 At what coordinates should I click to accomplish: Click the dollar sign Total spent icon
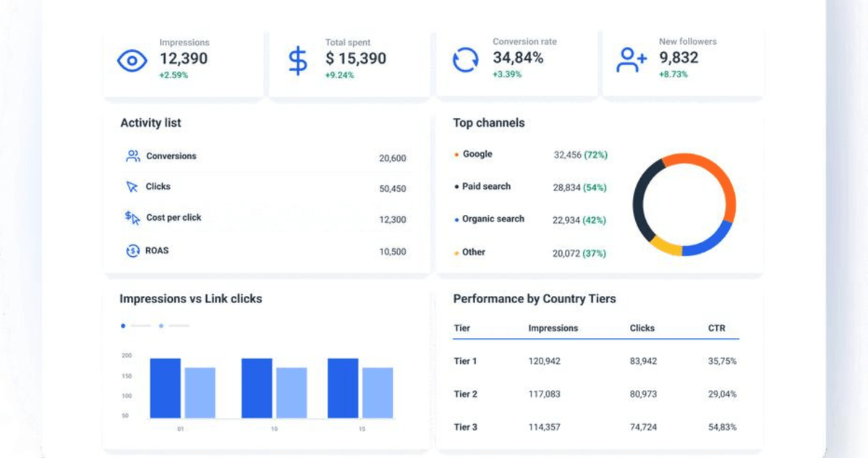[297, 61]
